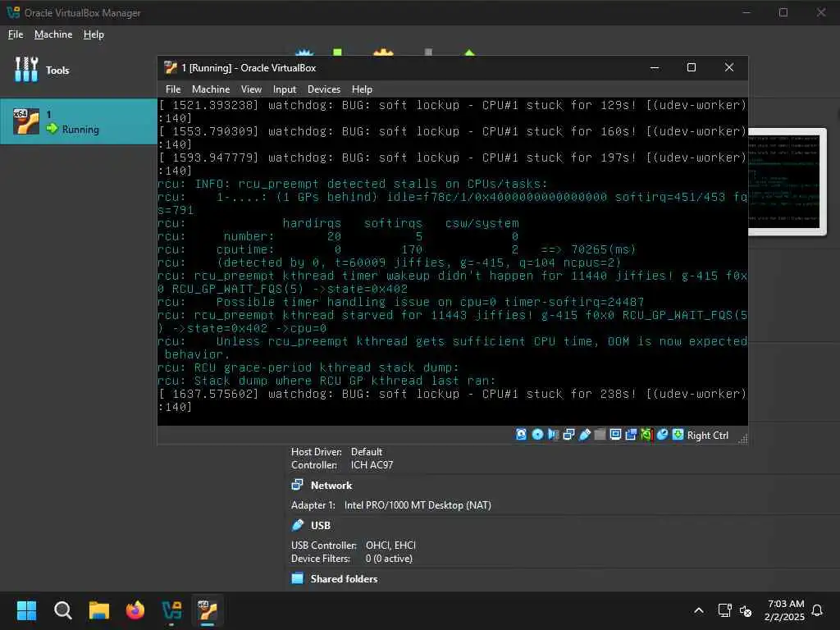Image resolution: width=840 pixels, height=630 pixels.
Task: Open File Explorer from taskbar
Action: (x=99, y=610)
